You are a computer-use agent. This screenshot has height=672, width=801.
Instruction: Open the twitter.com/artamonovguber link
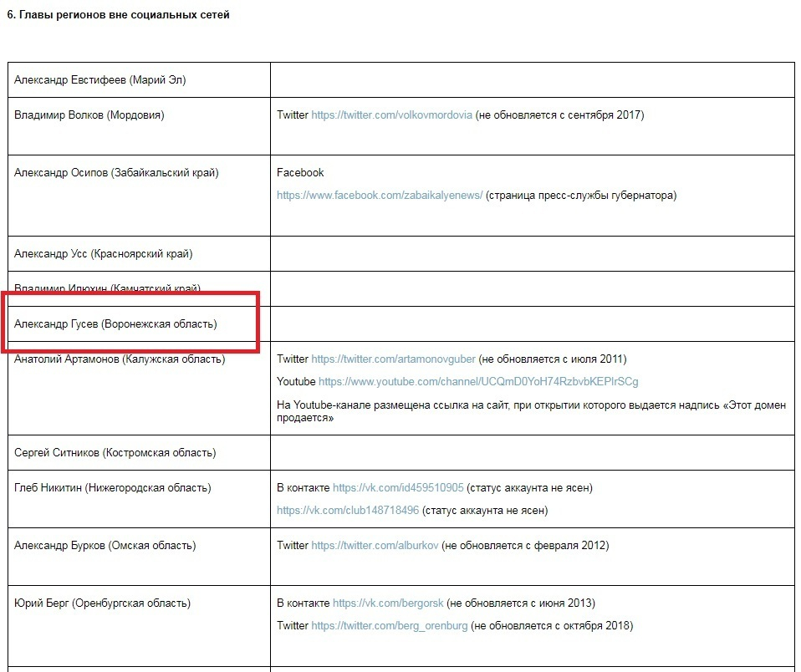click(x=393, y=359)
